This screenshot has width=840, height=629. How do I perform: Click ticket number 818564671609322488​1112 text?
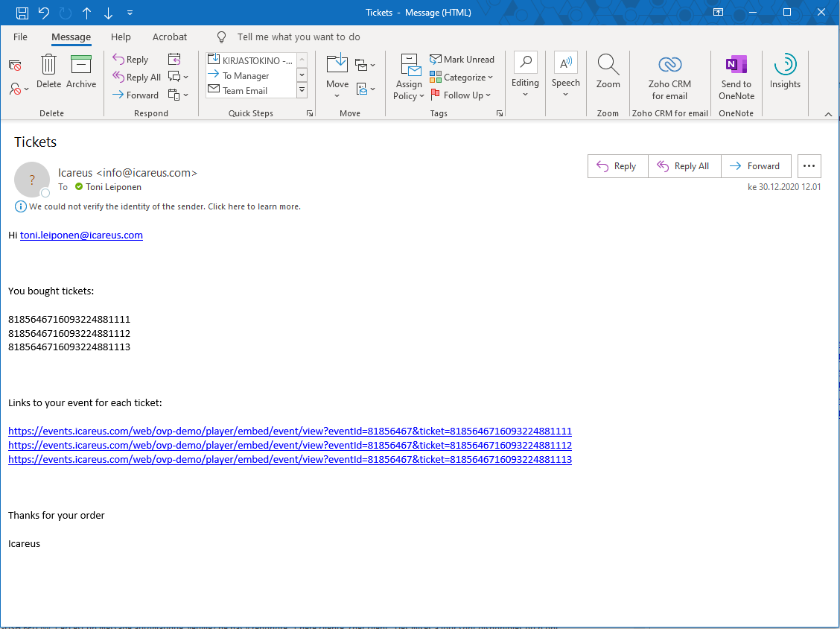(69, 333)
